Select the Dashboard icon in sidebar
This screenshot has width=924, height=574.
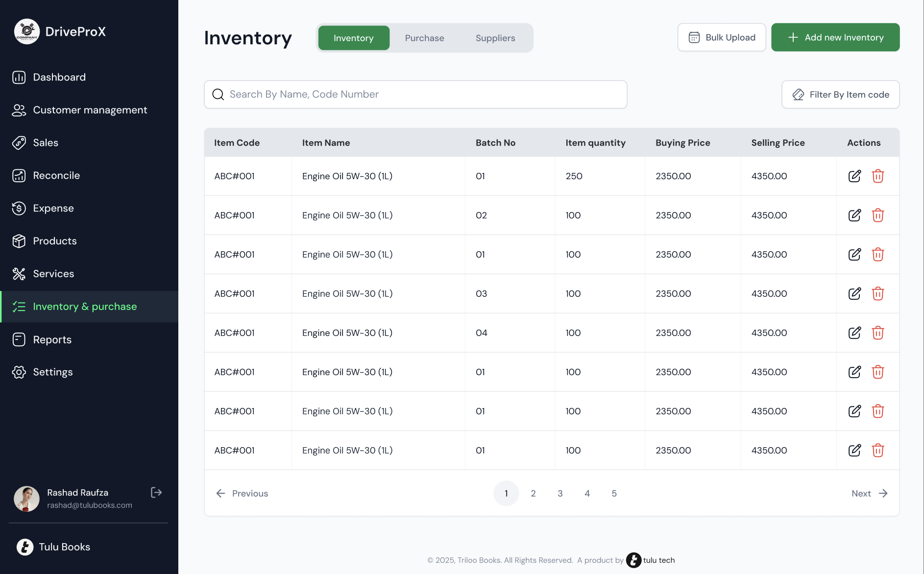19,77
